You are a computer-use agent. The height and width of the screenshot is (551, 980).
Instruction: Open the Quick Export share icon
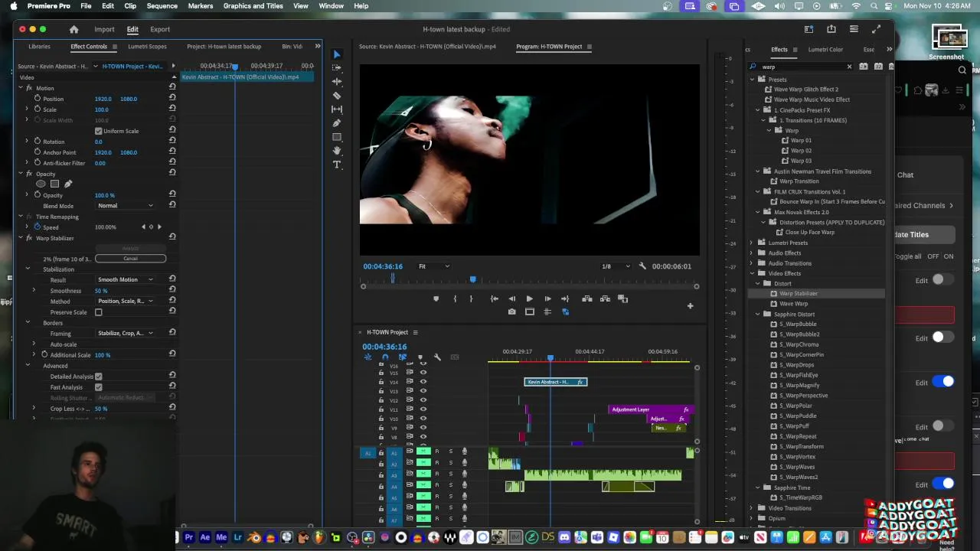[831, 29]
